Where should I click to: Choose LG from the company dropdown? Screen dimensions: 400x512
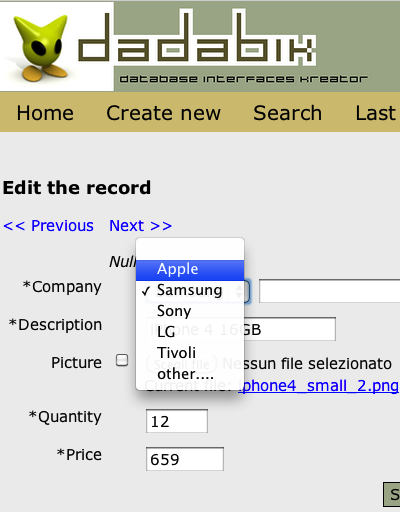tap(190, 332)
